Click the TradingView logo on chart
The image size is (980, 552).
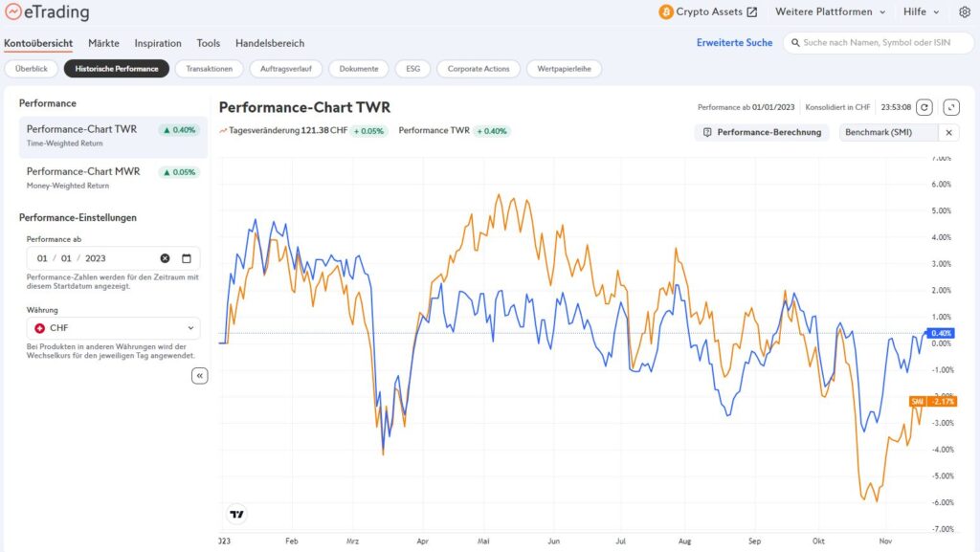point(237,515)
